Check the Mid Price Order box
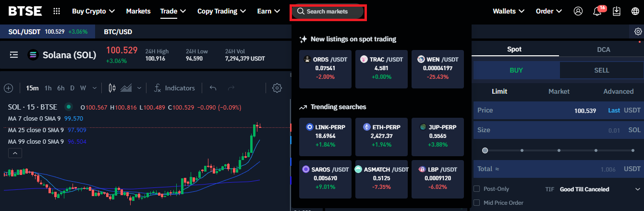The height and width of the screenshot is (211, 644). (477, 203)
